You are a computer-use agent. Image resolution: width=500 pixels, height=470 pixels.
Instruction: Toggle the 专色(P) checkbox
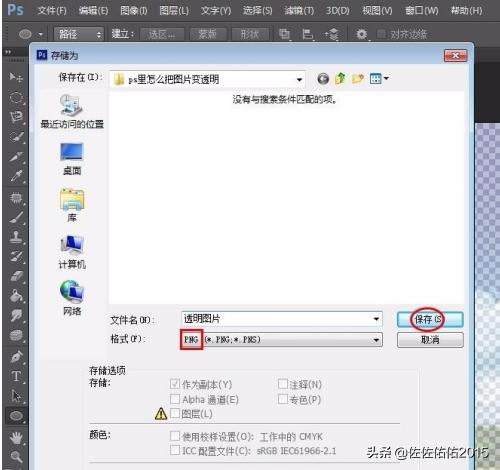[283, 399]
